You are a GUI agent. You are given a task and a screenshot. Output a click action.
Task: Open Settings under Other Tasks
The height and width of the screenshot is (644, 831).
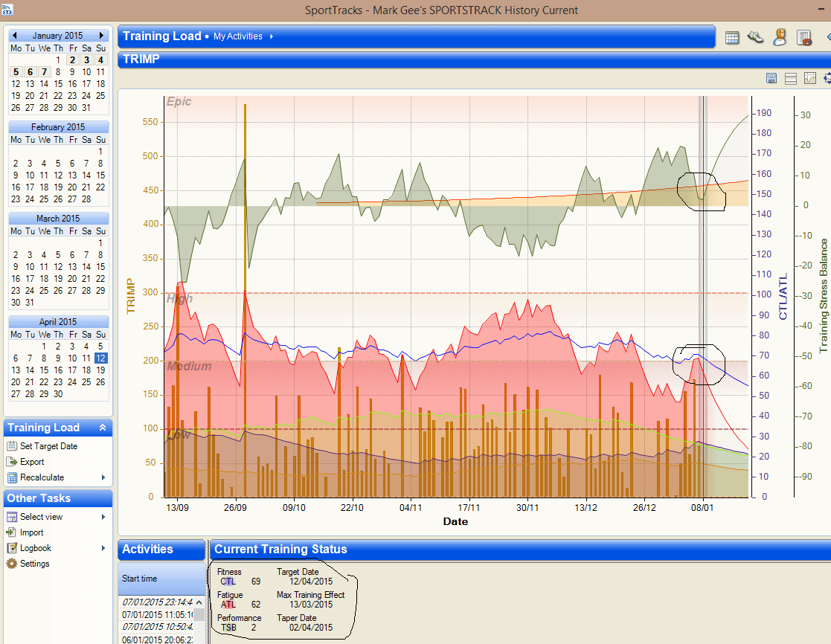click(x=34, y=564)
